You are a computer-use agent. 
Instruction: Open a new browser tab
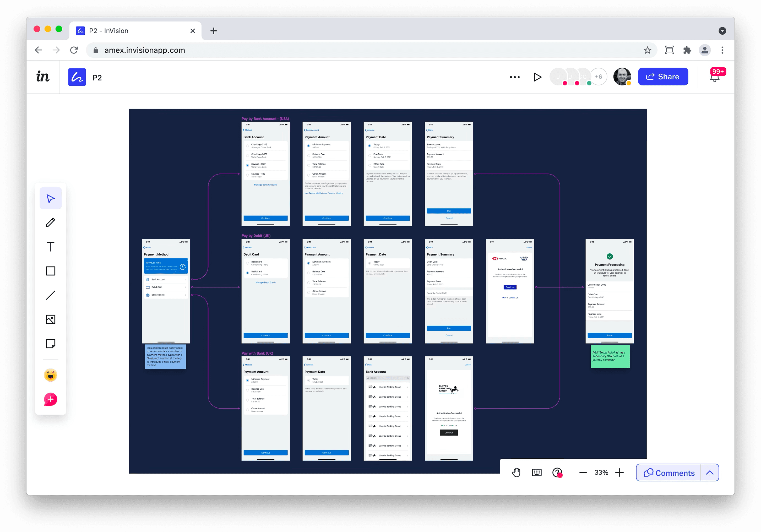[214, 31]
